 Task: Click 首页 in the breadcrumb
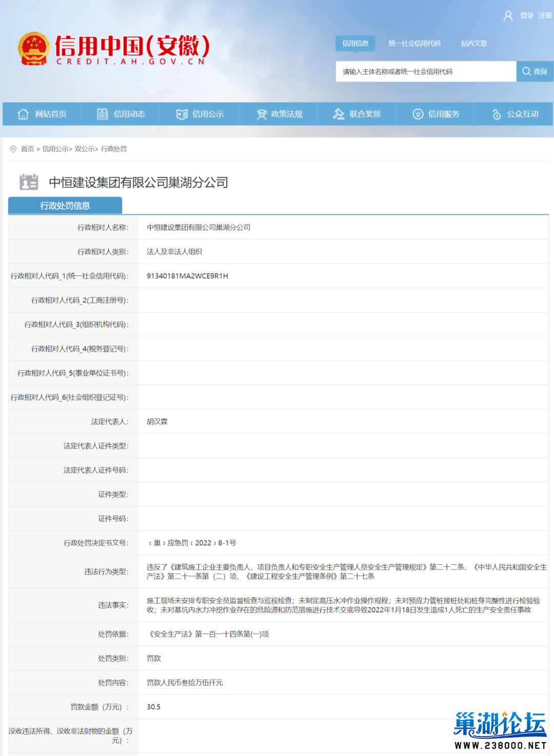[27, 149]
